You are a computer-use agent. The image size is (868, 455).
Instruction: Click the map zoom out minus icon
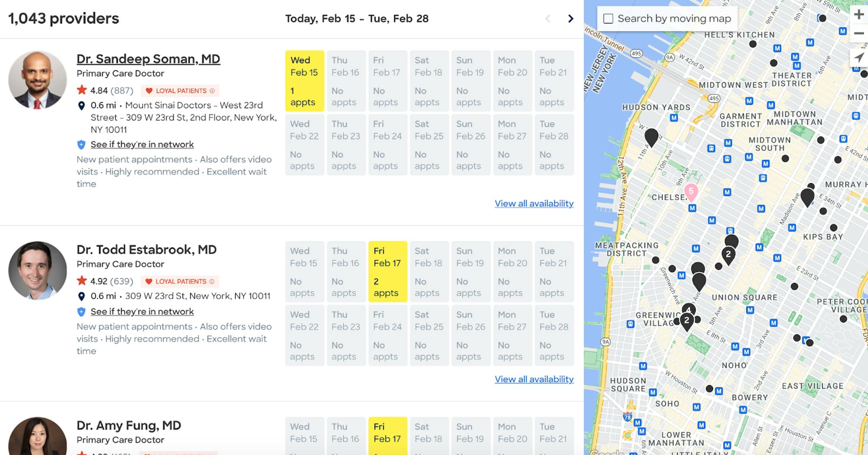tap(858, 33)
